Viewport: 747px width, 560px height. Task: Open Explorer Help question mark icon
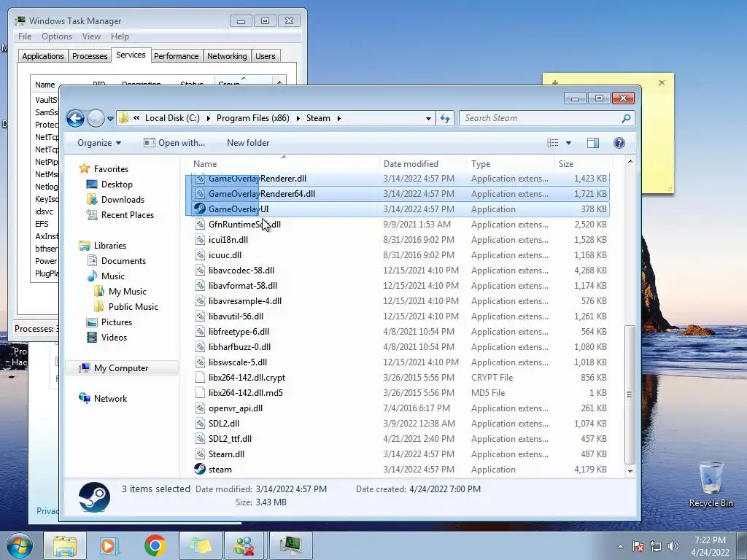(619, 143)
